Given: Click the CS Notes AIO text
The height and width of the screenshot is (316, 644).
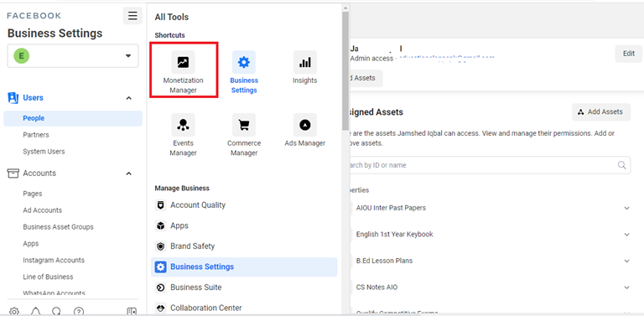Looking at the screenshot, I should (377, 288).
